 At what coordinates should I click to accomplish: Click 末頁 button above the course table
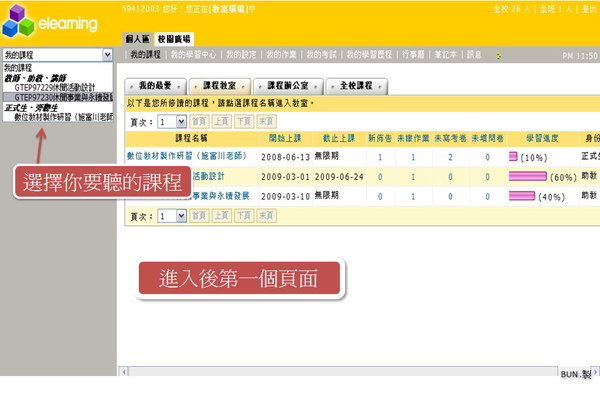point(266,122)
